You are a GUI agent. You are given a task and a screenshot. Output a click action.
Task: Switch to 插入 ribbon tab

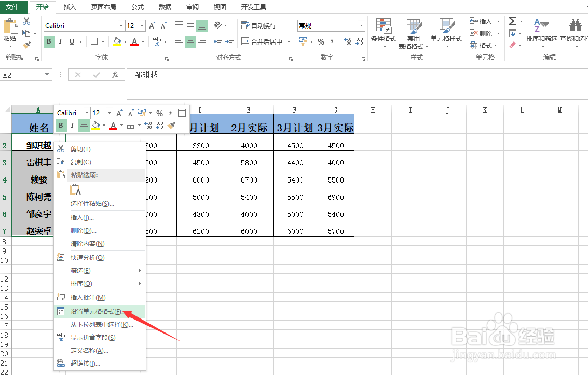click(70, 7)
